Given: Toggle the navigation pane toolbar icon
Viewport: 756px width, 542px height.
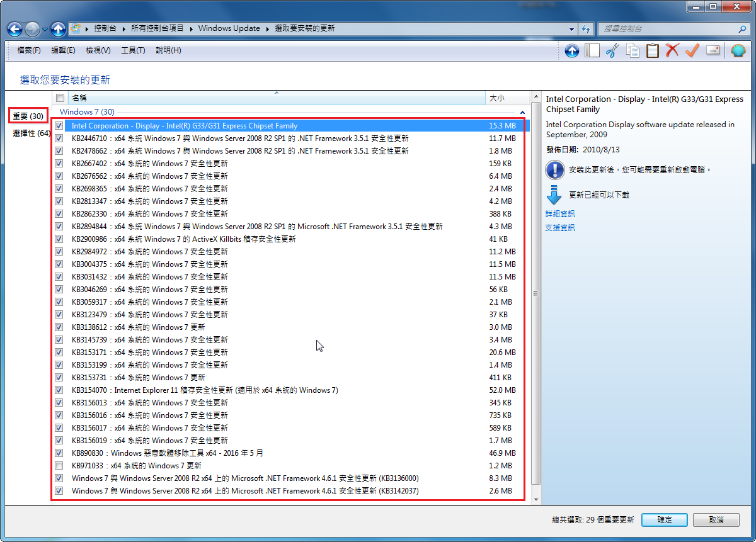Looking at the screenshot, I should coord(592,50).
